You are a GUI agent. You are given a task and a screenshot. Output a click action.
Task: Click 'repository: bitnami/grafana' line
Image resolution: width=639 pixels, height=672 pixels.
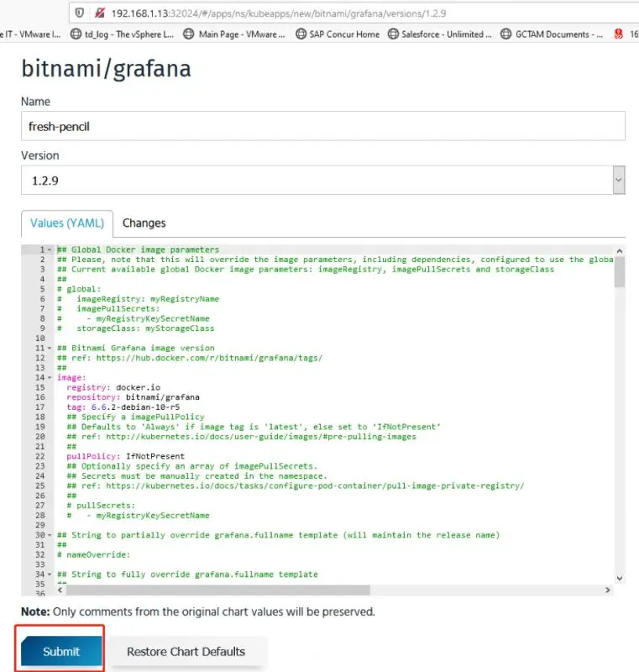point(133,397)
